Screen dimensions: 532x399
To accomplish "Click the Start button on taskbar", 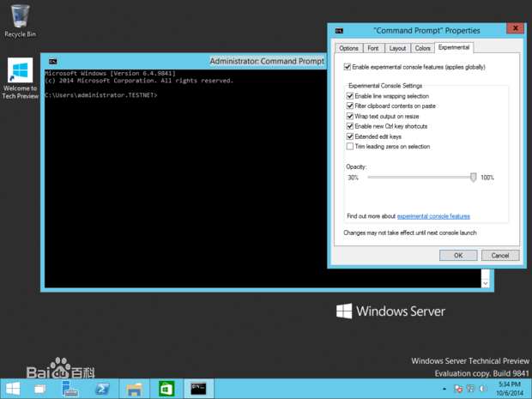I will 13,389.
